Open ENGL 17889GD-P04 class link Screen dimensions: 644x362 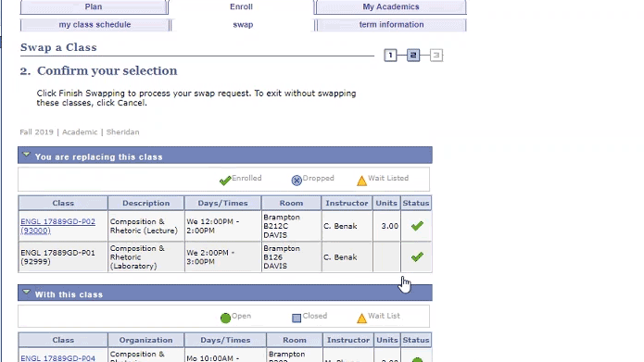(57, 358)
